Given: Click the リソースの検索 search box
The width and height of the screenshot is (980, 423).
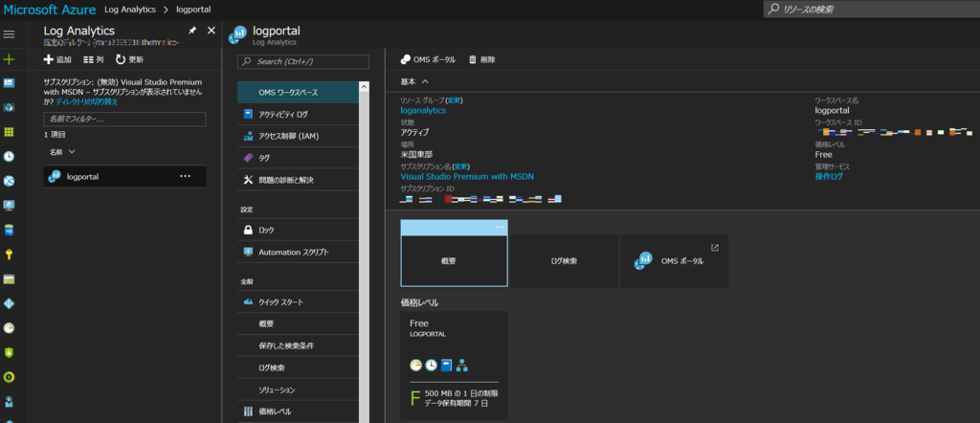Looking at the screenshot, I should tap(871, 10).
